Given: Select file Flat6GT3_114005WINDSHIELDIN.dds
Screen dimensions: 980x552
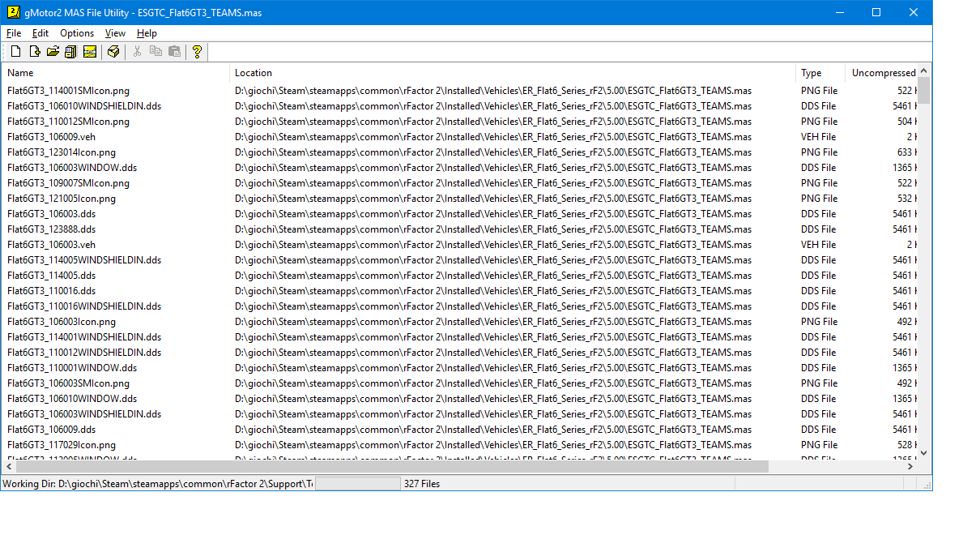Looking at the screenshot, I should tap(84, 260).
